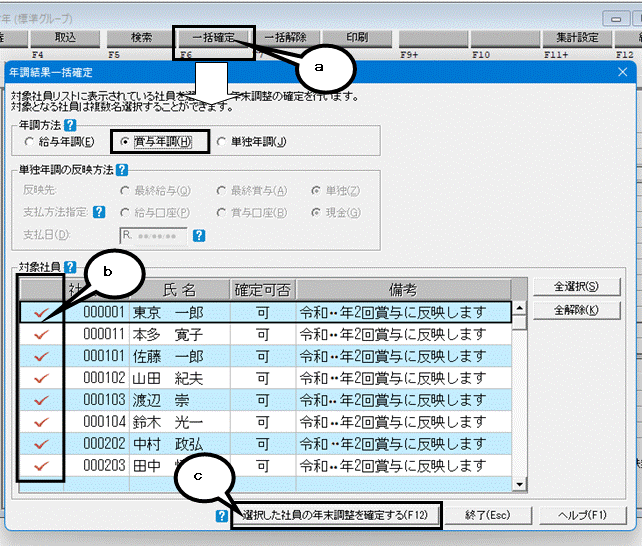The width and height of the screenshot is (642, 546).
Task: Click name cell 東京 一郎
Action: tap(180, 313)
